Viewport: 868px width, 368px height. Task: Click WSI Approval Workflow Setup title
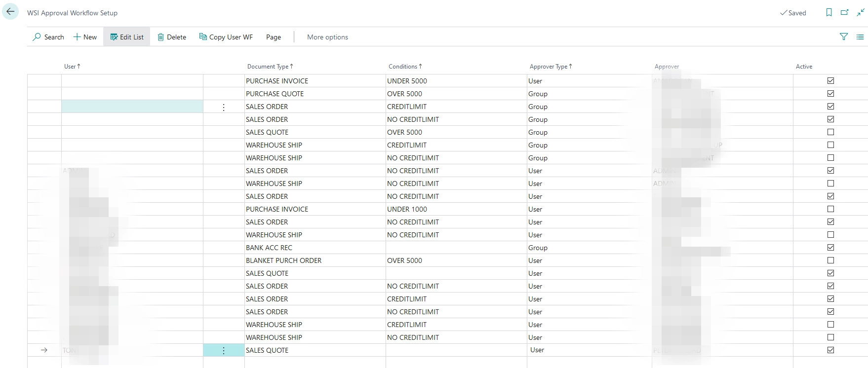72,13
